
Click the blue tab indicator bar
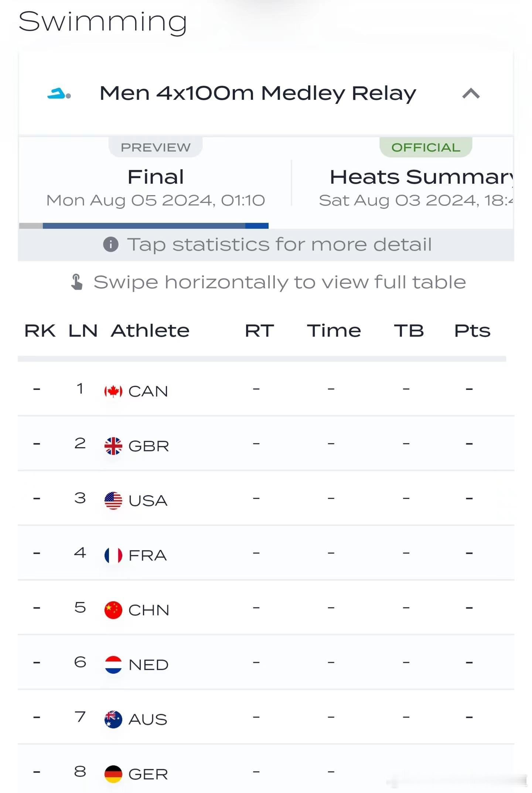click(x=156, y=226)
